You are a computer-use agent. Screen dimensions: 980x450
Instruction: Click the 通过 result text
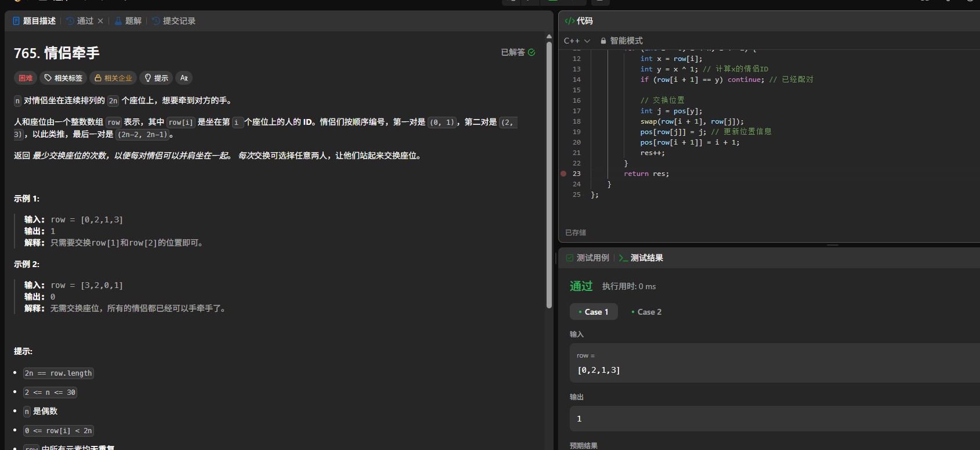[581, 286]
